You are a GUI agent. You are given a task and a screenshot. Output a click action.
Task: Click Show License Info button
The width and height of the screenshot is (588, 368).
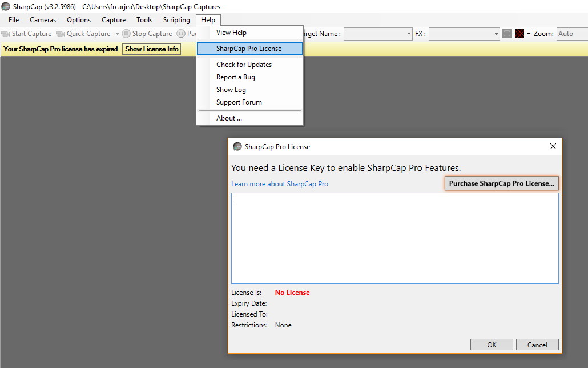(151, 49)
